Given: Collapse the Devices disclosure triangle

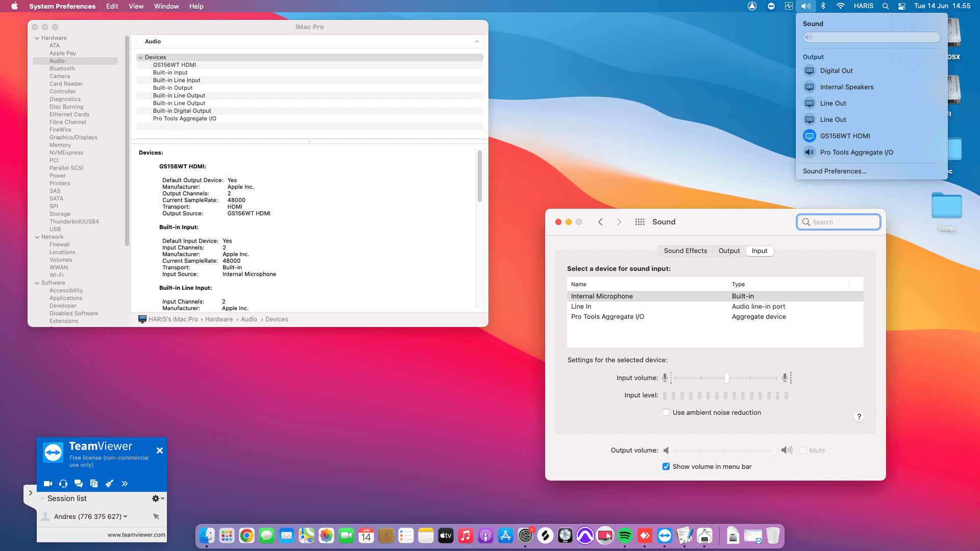Looking at the screenshot, I should click(x=141, y=58).
